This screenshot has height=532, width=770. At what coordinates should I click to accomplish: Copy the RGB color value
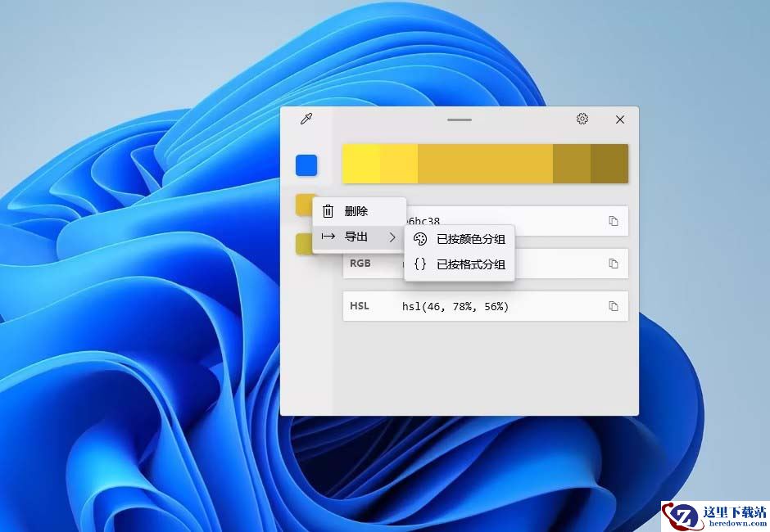613,264
